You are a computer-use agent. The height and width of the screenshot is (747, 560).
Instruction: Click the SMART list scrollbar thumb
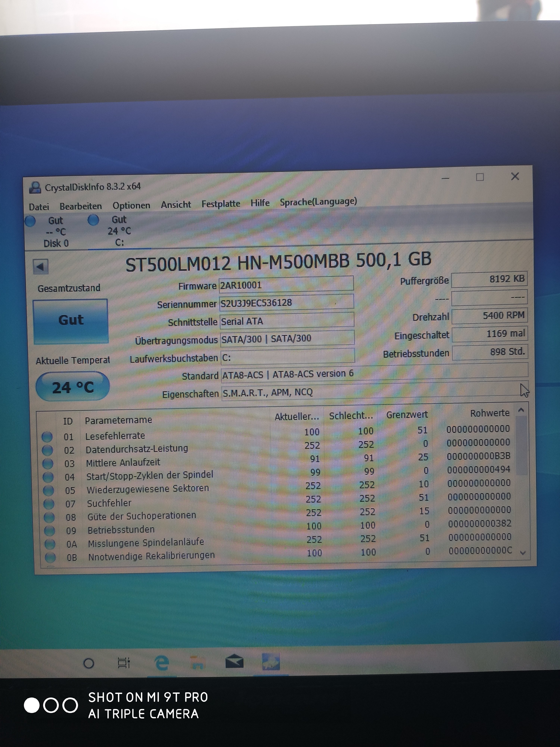point(522,445)
